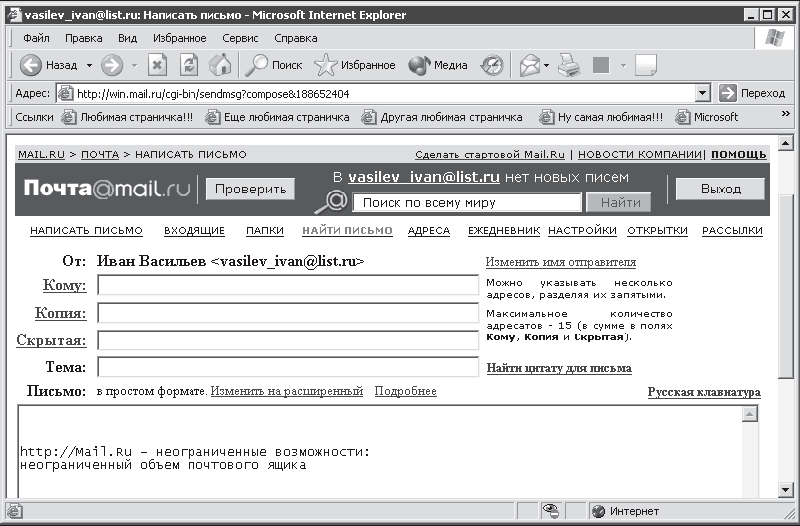Open the History toolbar icon
Viewport: 800px width, 526px height.
(492, 65)
